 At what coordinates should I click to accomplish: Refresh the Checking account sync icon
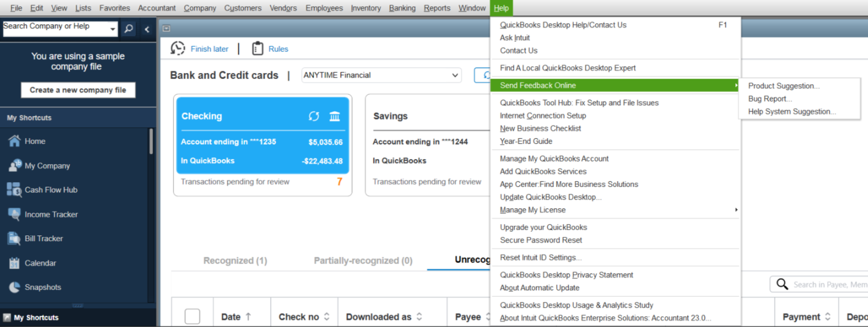click(314, 116)
